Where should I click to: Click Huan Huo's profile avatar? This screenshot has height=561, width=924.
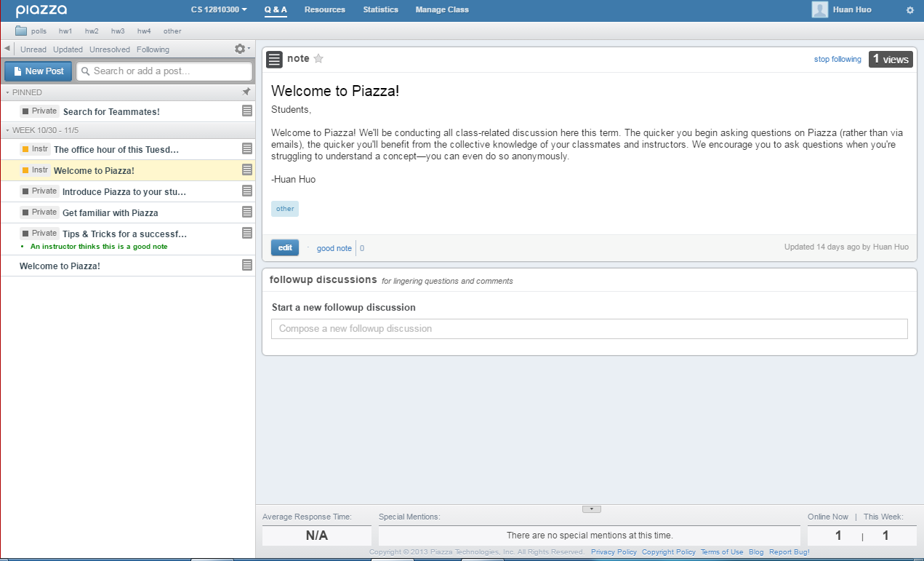point(820,9)
